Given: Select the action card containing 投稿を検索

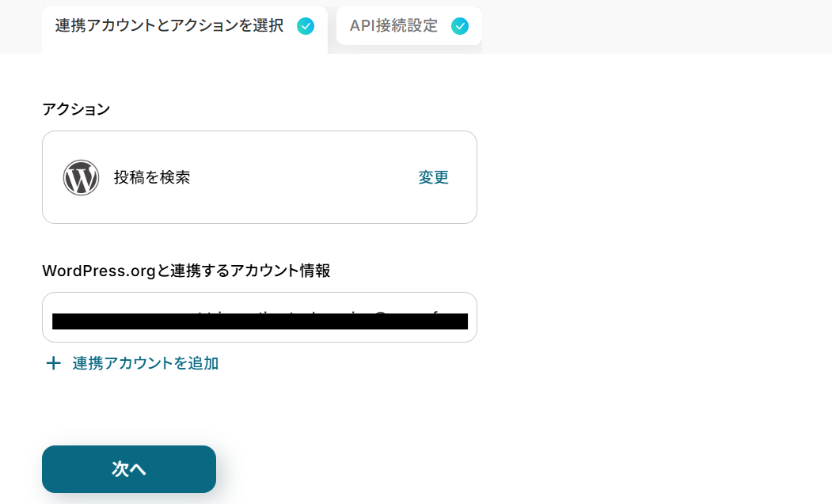Looking at the screenshot, I should pos(260,177).
